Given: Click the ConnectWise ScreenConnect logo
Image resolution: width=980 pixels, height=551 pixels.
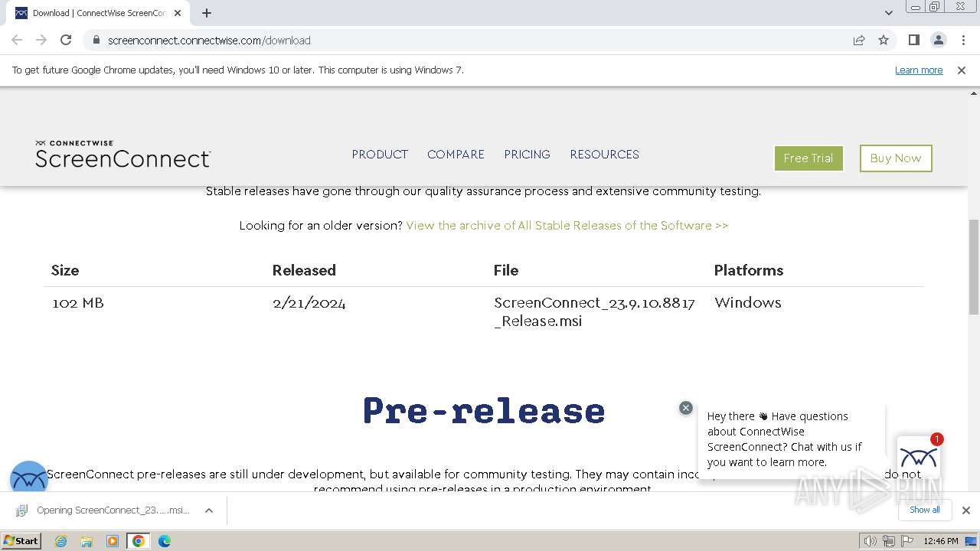Looking at the screenshot, I should point(122,154).
